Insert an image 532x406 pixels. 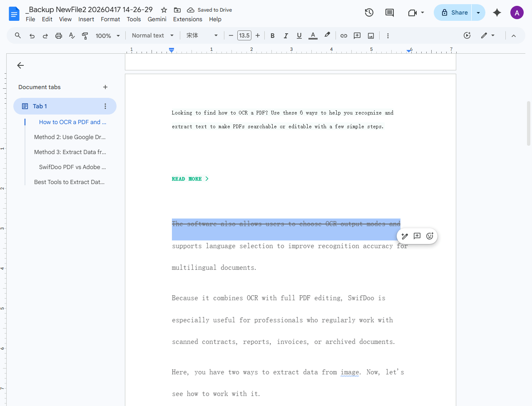[x=371, y=36]
